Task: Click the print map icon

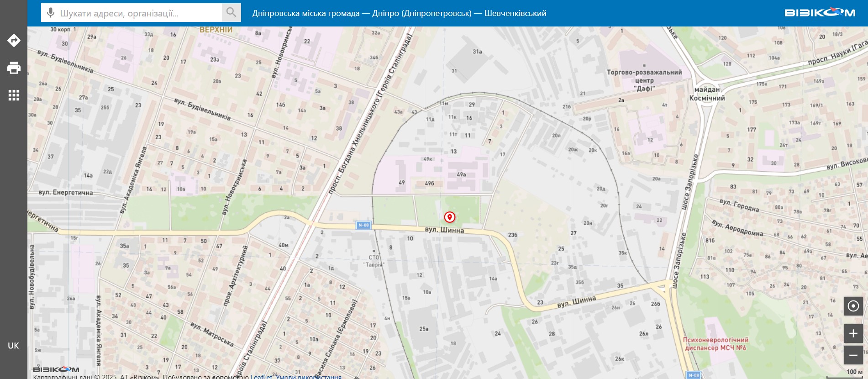Action: tap(14, 68)
